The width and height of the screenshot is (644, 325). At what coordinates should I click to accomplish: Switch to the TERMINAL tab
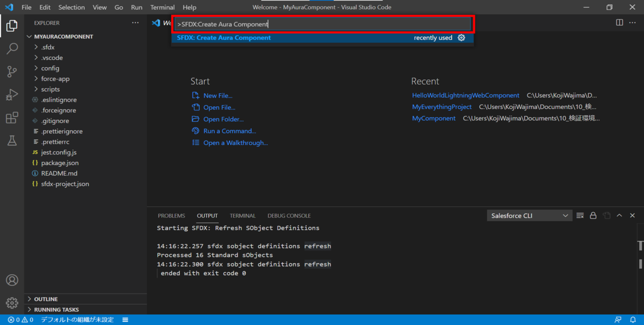tap(243, 216)
